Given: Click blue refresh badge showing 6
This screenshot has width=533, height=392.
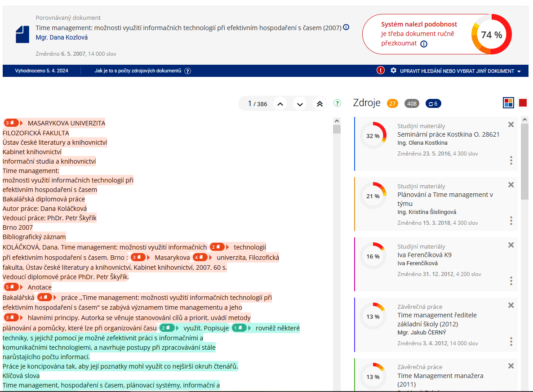Looking at the screenshot, I should (x=433, y=104).
